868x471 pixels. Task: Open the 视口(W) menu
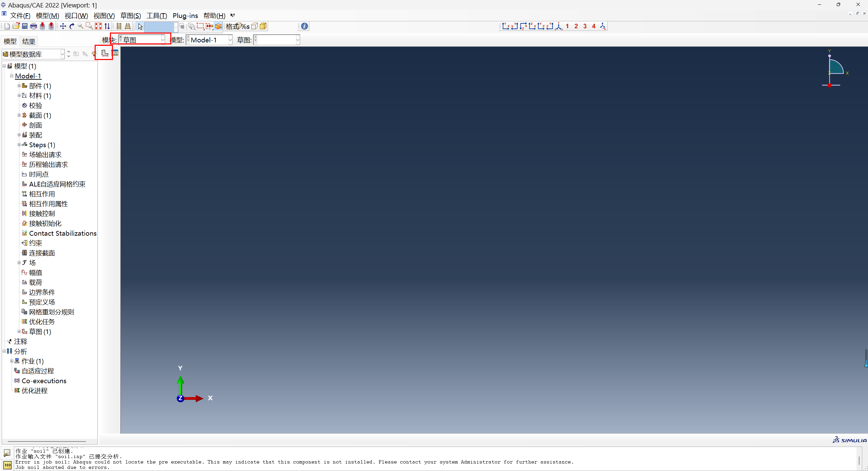[76, 16]
